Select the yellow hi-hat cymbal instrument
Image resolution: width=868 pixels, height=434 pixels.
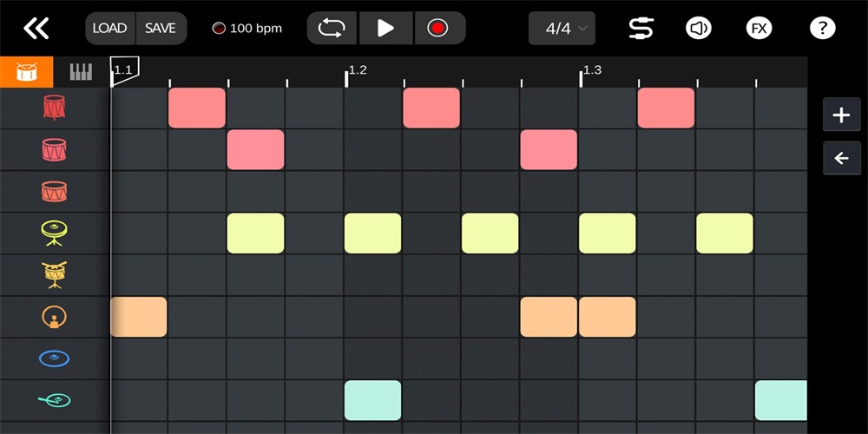[x=55, y=233]
